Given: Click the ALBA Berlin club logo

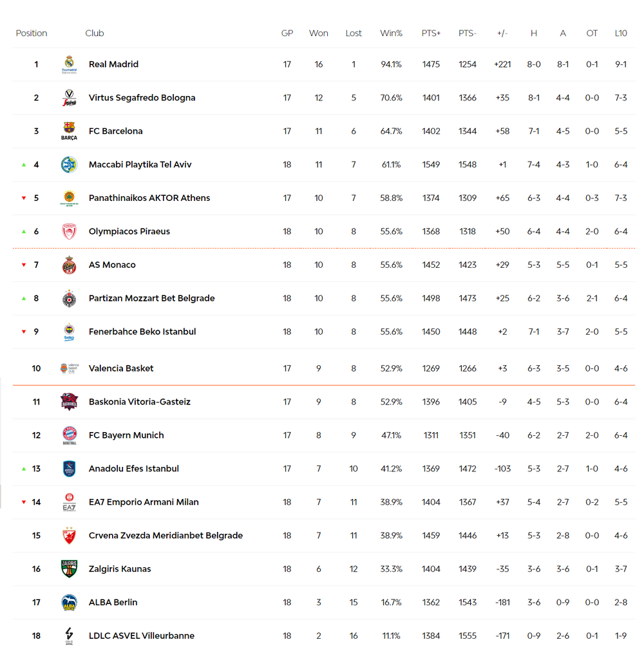Looking at the screenshot, I should (x=69, y=603).
